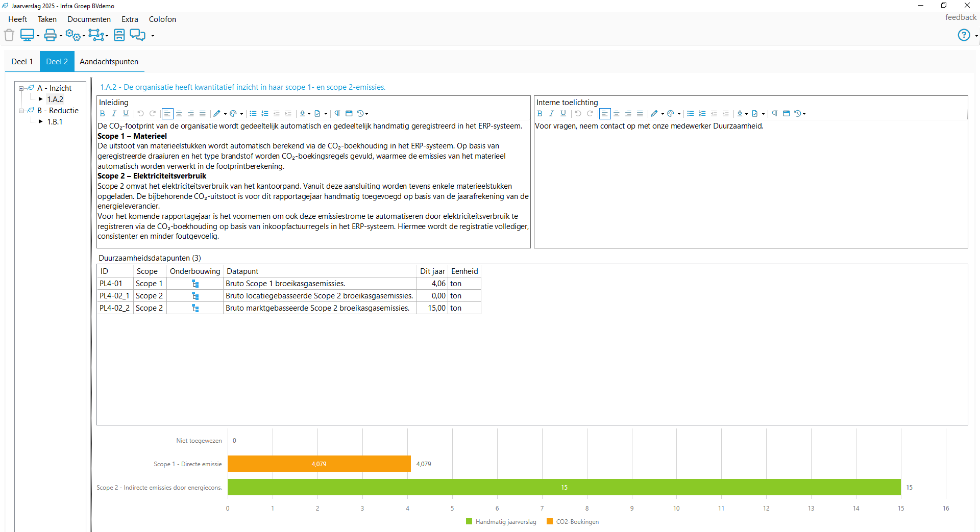
Task: Insert numbered list in Interne toelichting editor
Action: [x=702, y=114]
